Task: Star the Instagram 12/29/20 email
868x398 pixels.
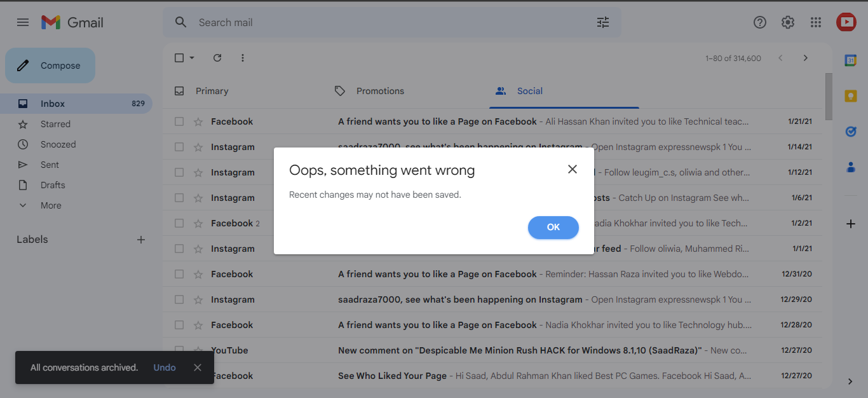Action: click(198, 299)
